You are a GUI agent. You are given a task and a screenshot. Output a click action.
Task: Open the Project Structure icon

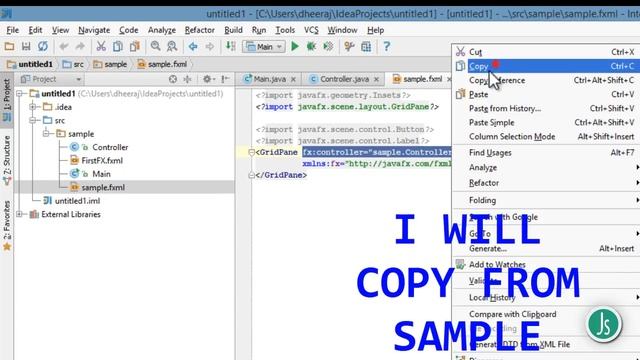click(366, 47)
